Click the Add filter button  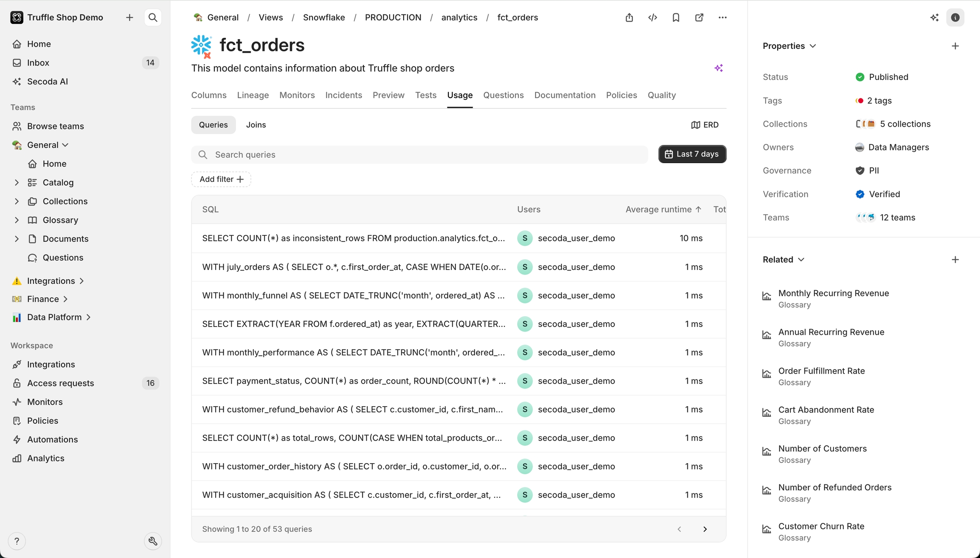221,179
